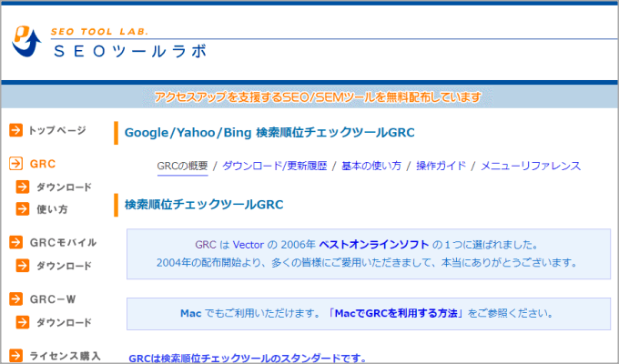Click arrow icon beside GRCモバイル
The height and width of the screenshot is (364, 619).
[x=15, y=242]
